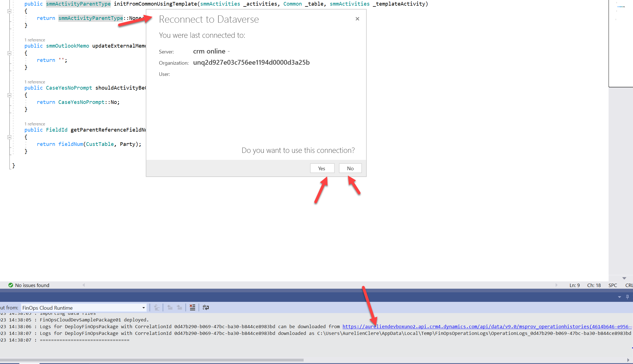The image size is (633, 364).
Task: Collapse updateExternalMemo method outline box
Action: click(10, 53)
